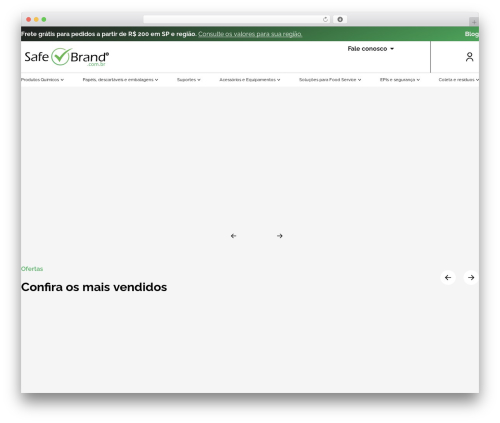The image size is (500, 423).
Task: Go to next banner slide arrow
Action: point(280,236)
